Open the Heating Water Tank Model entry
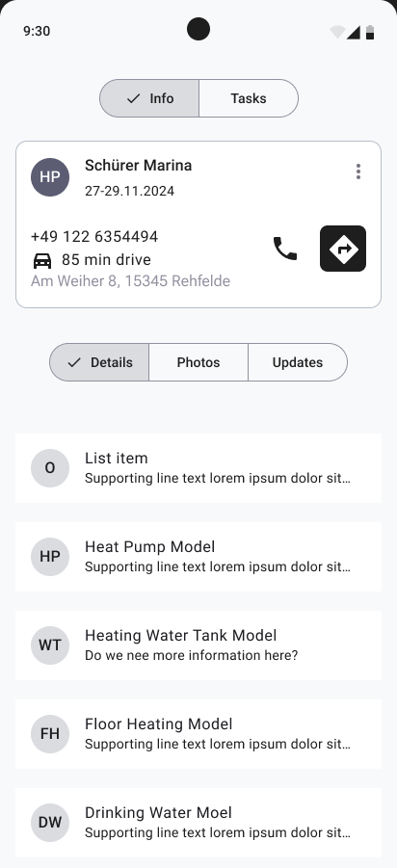The height and width of the screenshot is (868, 397). click(x=198, y=645)
